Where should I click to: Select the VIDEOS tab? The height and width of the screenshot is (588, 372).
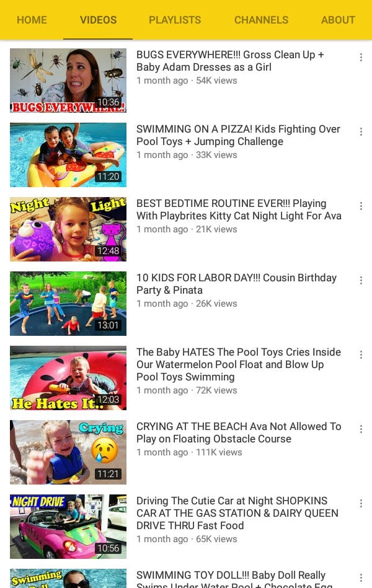(99, 20)
